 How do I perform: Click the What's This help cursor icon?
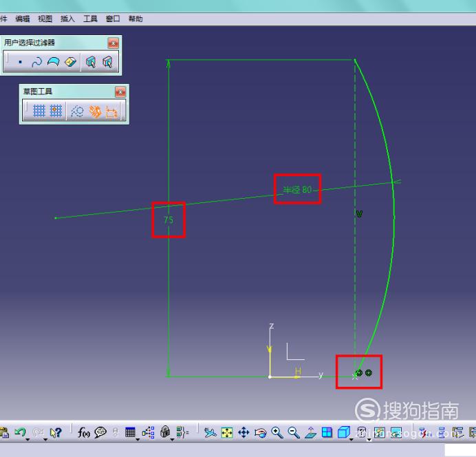tap(56, 432)
